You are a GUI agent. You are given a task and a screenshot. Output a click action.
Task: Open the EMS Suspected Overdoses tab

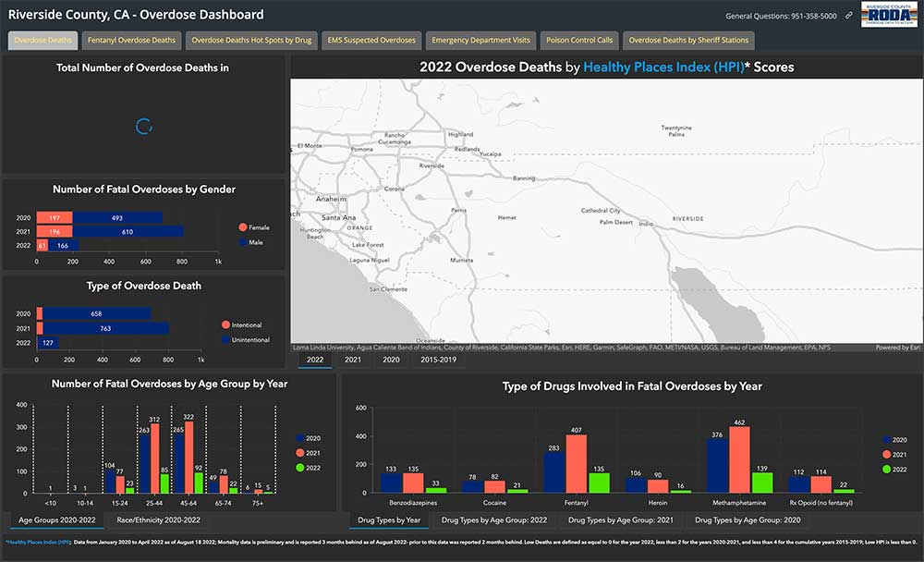point(372,41)
